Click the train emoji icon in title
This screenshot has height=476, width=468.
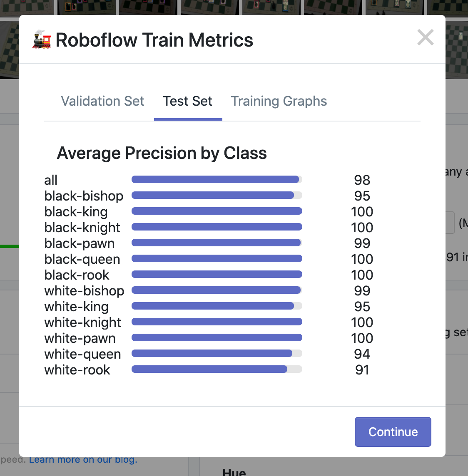[42, 40]
